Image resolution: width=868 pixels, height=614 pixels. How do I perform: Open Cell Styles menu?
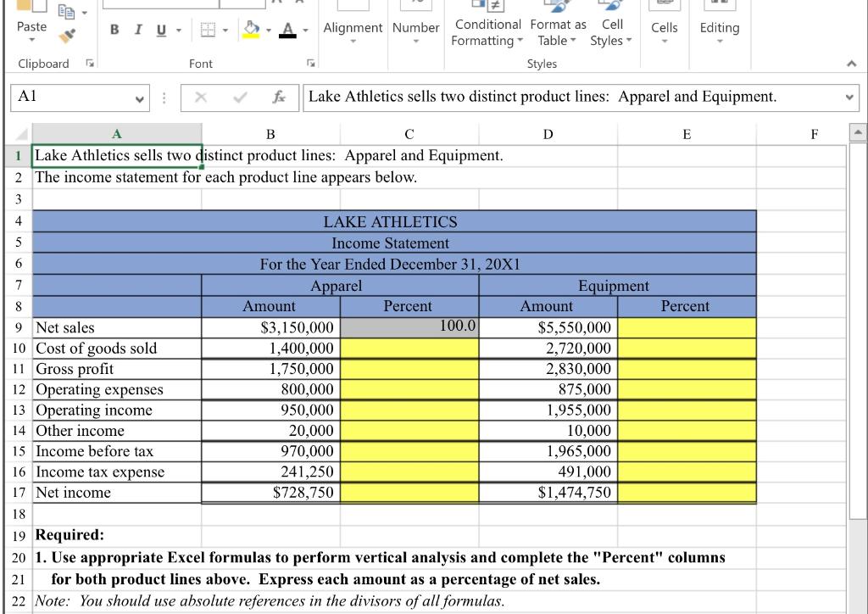coord(611,32)
